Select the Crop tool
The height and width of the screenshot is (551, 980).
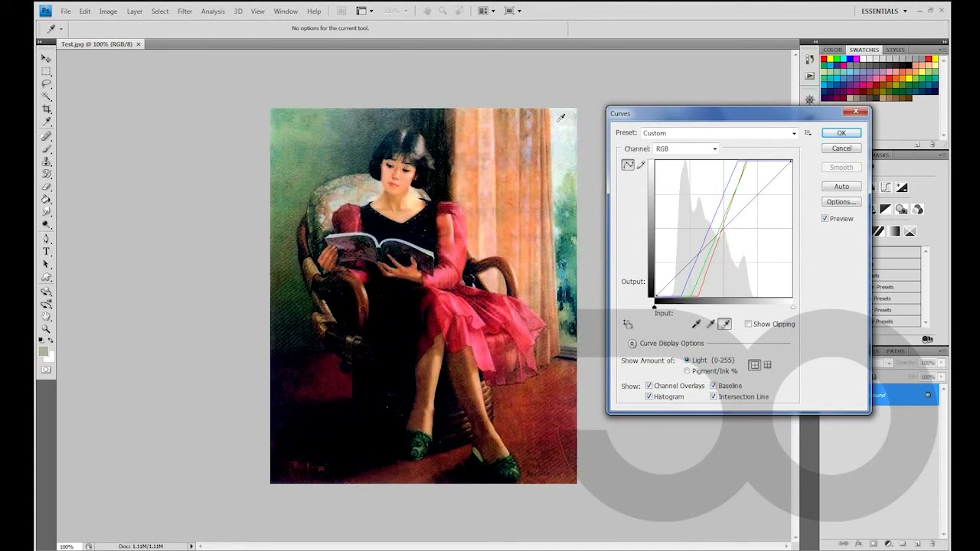[x=46, y=109]
